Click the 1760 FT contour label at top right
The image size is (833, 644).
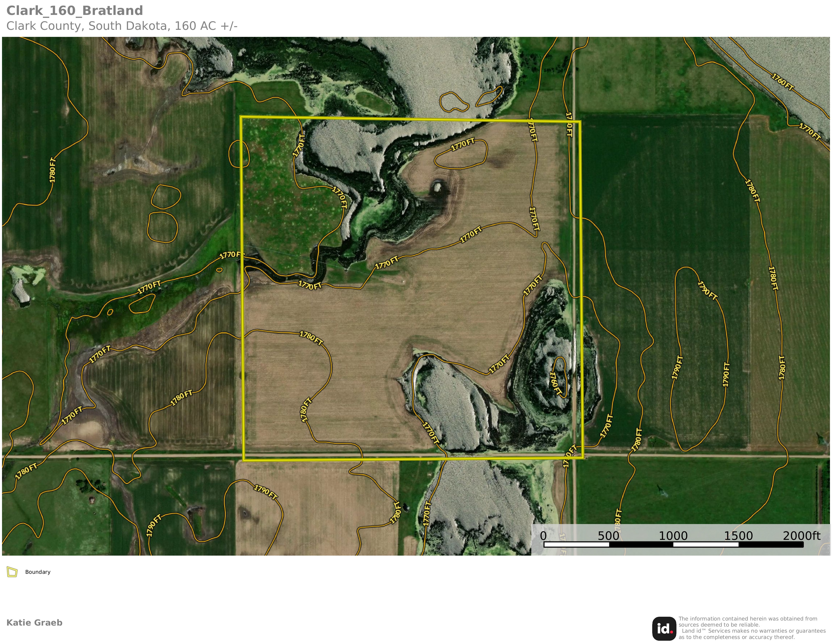[783, 82]
